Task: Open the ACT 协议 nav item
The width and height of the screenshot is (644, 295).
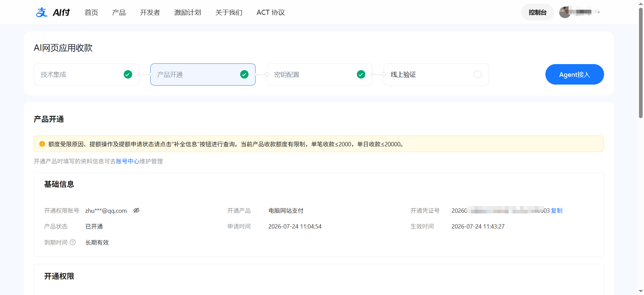Action: click(271, 12)
